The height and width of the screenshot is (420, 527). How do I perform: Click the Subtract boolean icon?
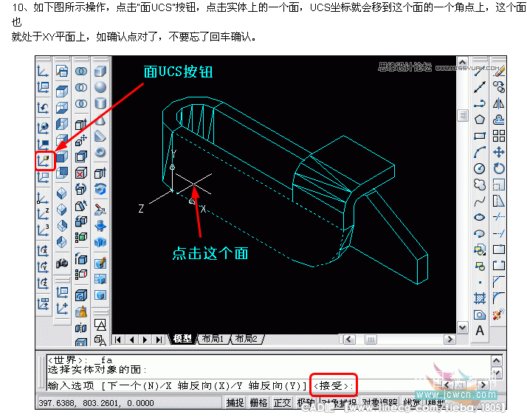click(x=80, y=87)
